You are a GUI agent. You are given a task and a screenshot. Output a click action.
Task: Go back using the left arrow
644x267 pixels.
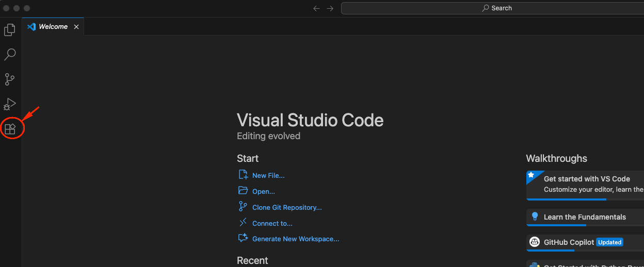point(316,8)
